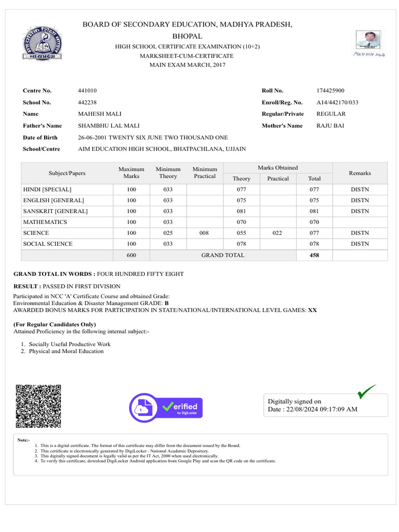Click the Marks Obtained header
This screenshot has height=532, width=399.
278,168
